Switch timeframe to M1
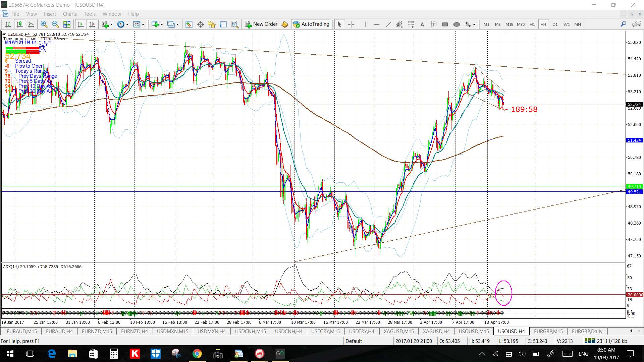The image size is (644, 362). (x=486, y=24)
